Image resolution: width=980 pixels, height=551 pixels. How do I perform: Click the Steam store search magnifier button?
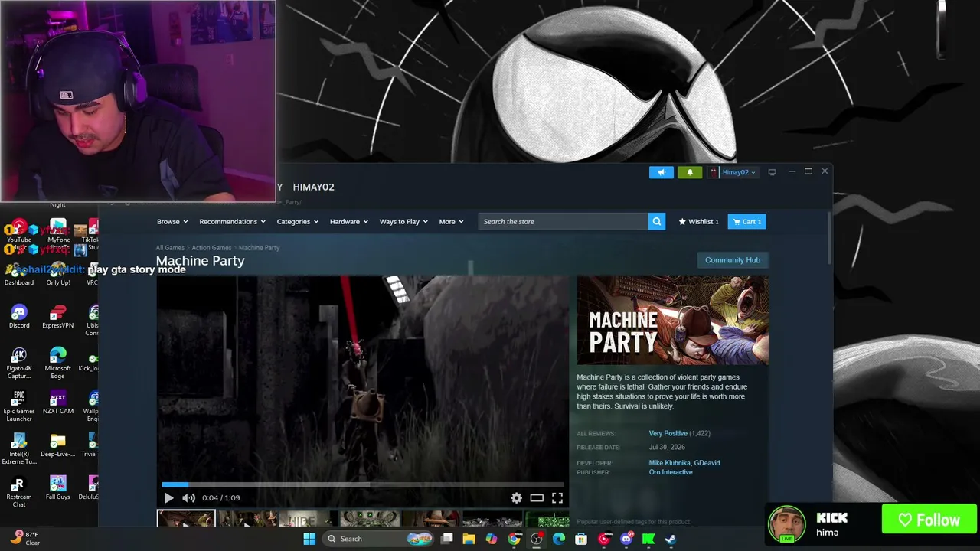point(656,222)
